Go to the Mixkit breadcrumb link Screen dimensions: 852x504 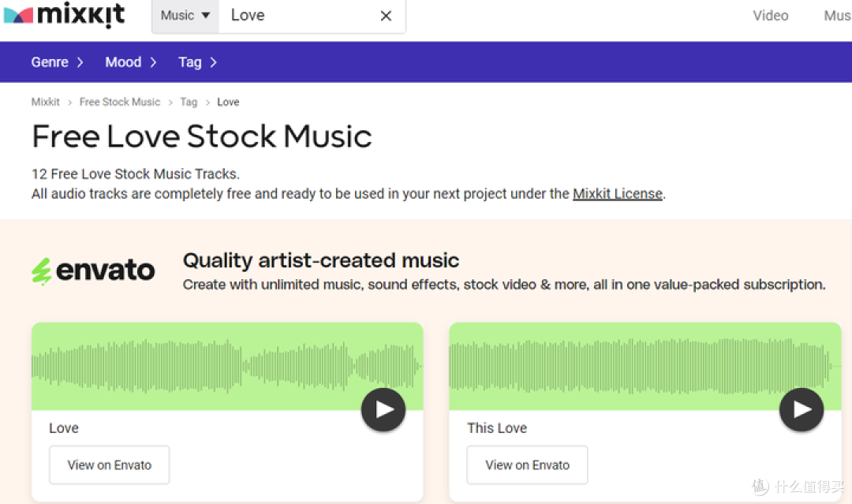46,102
